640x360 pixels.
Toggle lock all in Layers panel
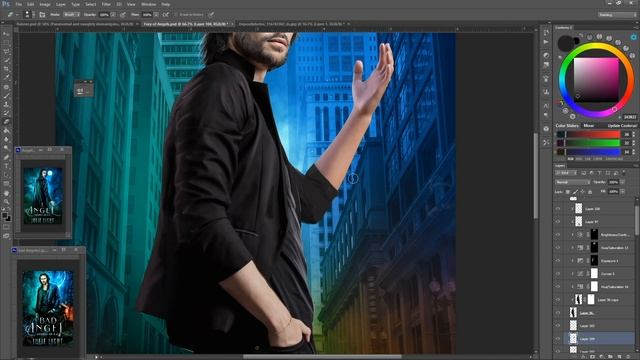coord(590,191)
